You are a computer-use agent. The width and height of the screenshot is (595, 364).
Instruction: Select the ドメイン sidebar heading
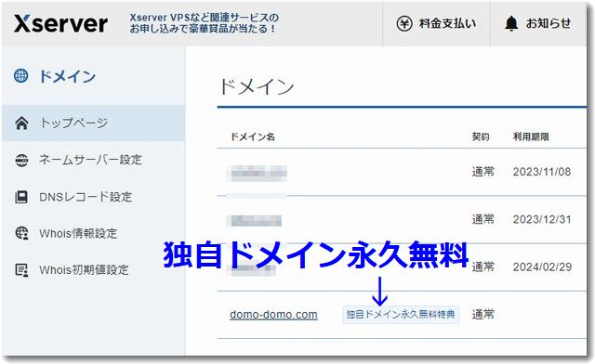click(x=67, y=76)
